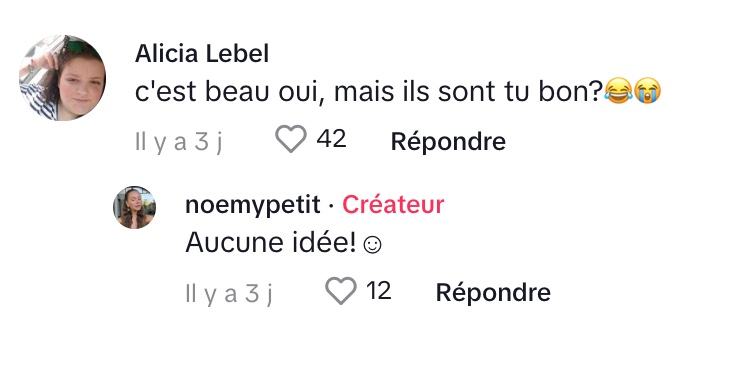The width and height of the screenshot is (736, 376).
Task: Reply to Alicia Lebel's comment via Répondre
Action: click(x=448, y=141)
